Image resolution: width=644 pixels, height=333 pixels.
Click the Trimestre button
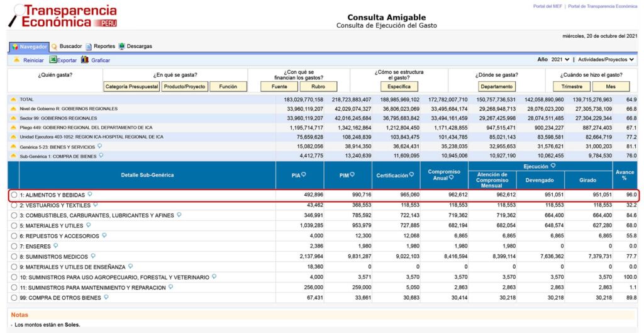tap(572, 87)
